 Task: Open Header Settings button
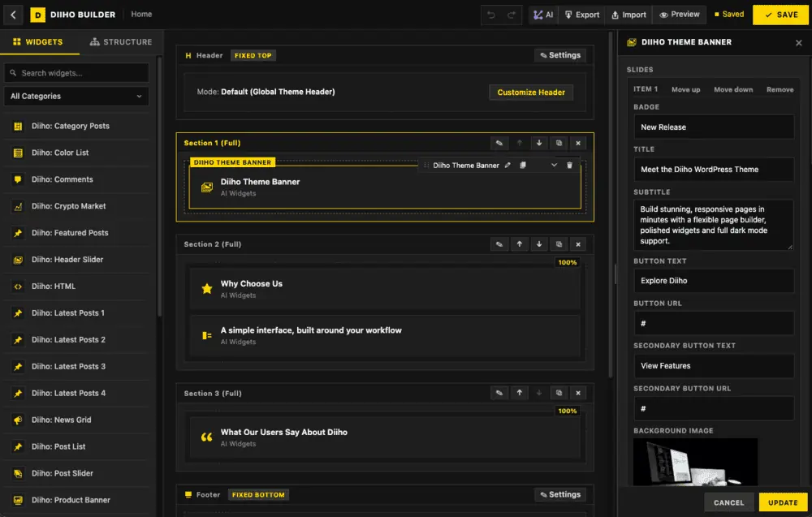559,55
